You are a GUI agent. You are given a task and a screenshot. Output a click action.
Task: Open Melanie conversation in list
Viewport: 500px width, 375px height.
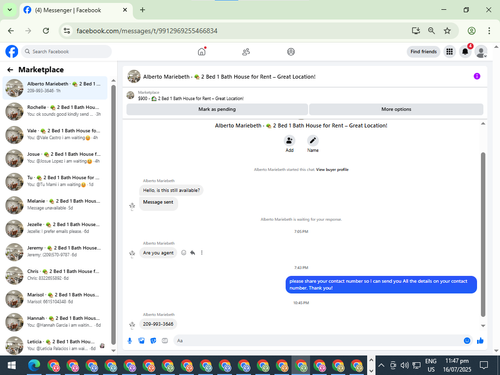[55, 205]
